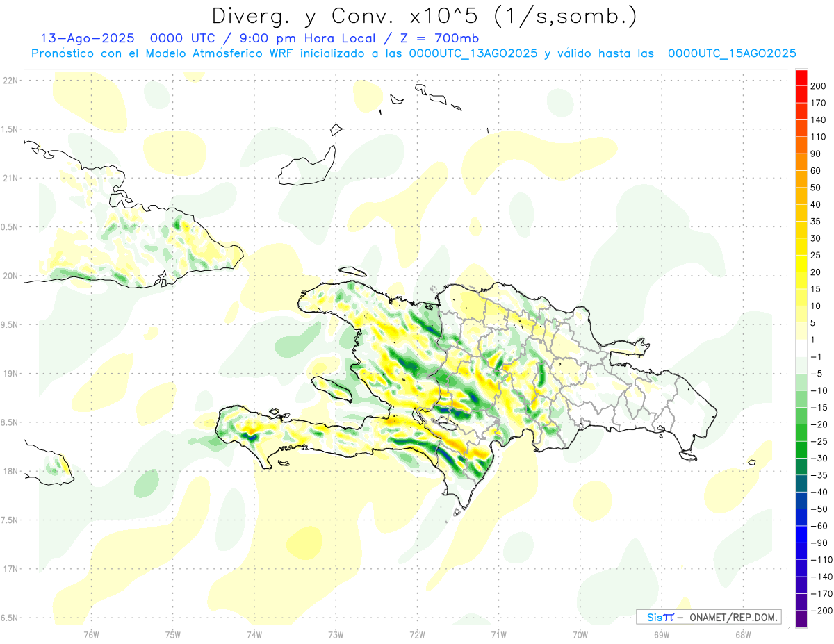834x644 pixels.
Task: Click the "21N" latitude label
Action: 10,178
